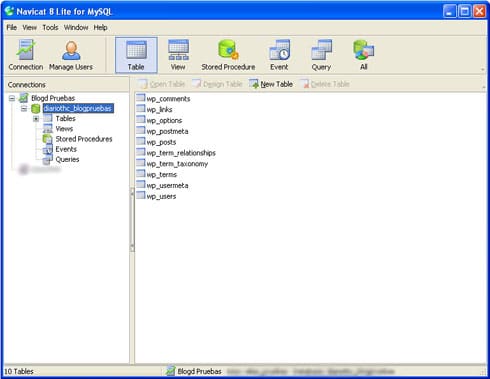Select the wp_postmeta table
Viewport: 490px width, 379px height.
pos(167,131)
